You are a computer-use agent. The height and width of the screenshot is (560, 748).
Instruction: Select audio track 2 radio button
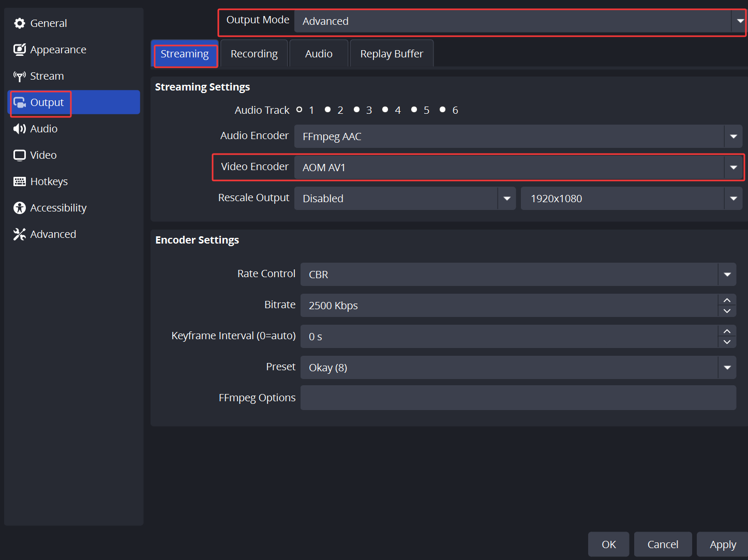pos(328,110)
